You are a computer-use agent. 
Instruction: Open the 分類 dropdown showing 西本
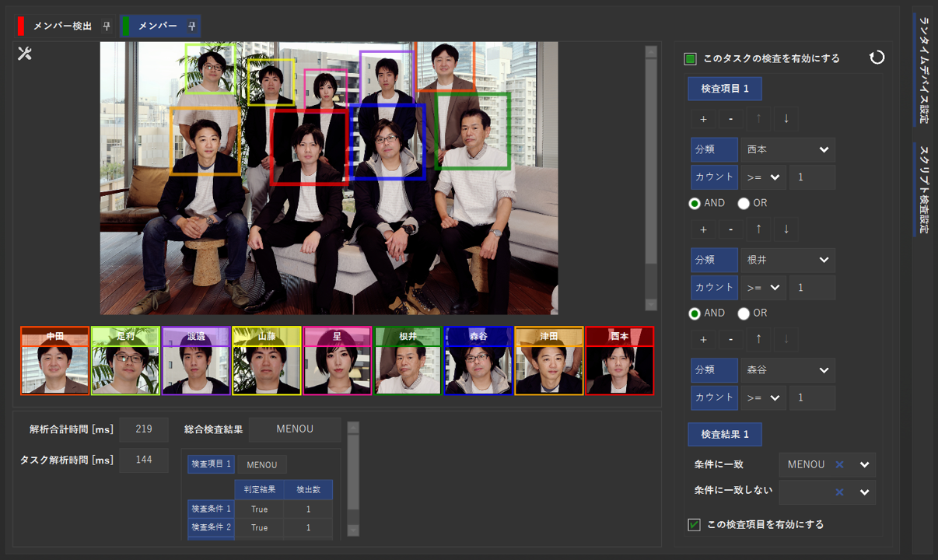[x=787, y=149]
